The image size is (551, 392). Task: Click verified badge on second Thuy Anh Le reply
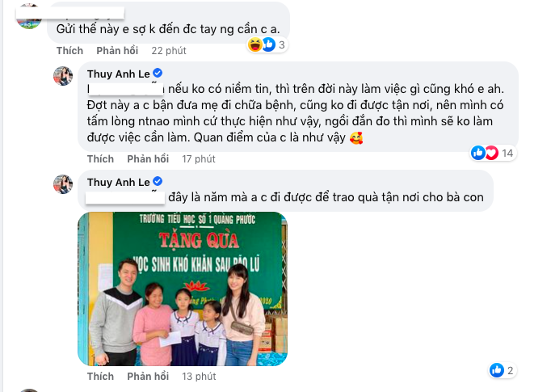tap(158, 181)
